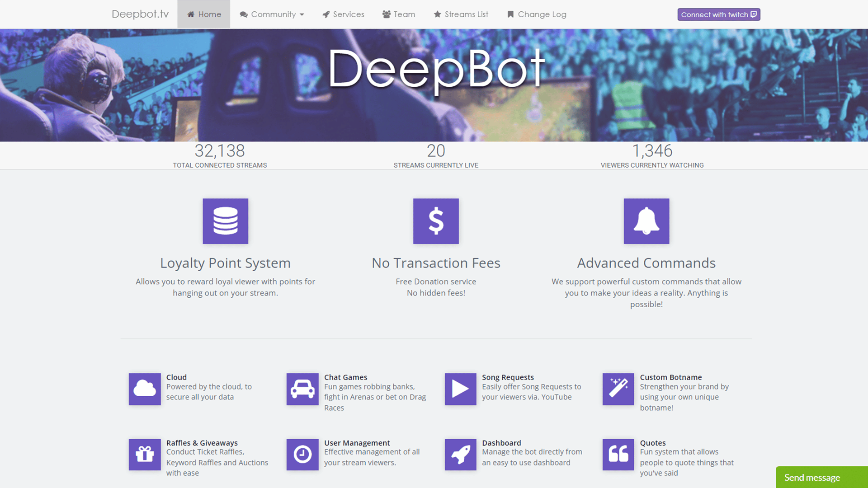Click the 'No hidden fees!' text
The height and width of the screenshot is (488, 868).
click(x=436, y=293)
